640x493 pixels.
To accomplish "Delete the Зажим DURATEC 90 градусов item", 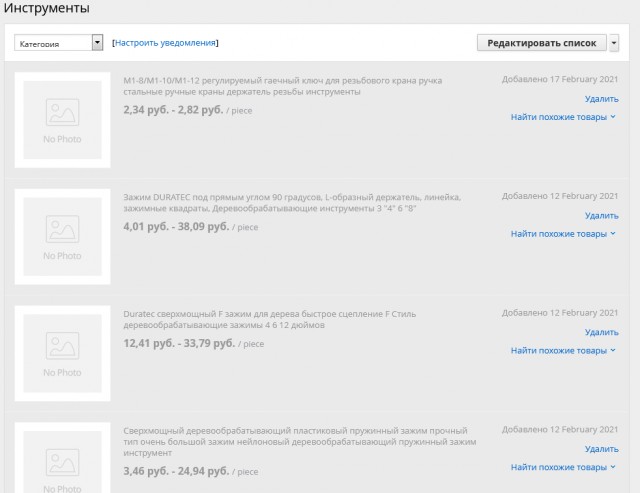I will (x=602, y=215).
